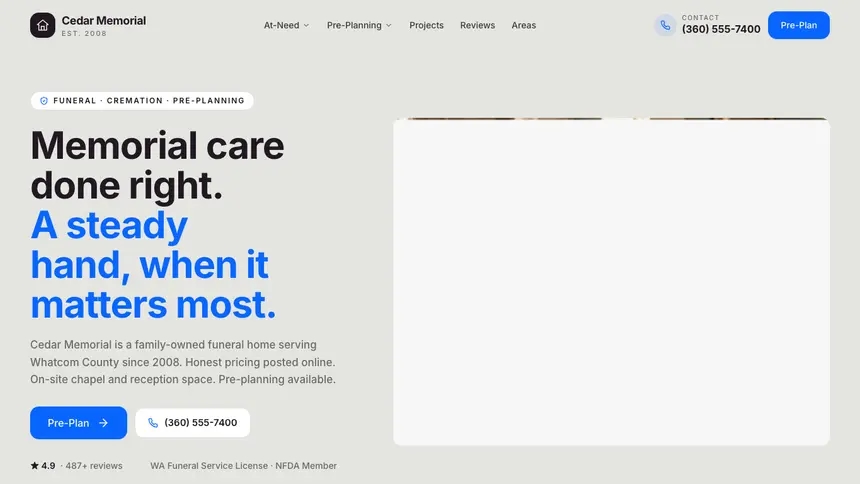The height and width of the screenshot is (484, 860).
Task: Click the star icon next to 4.9
Action: 35,466
